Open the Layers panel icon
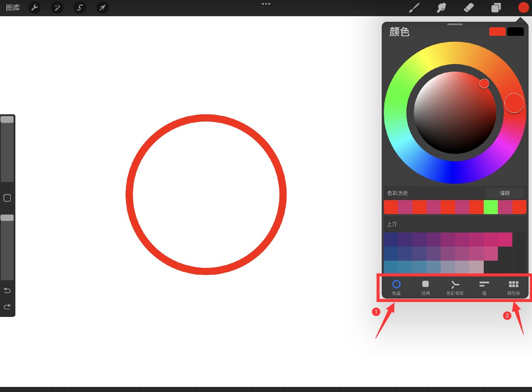 coord(496,8)
